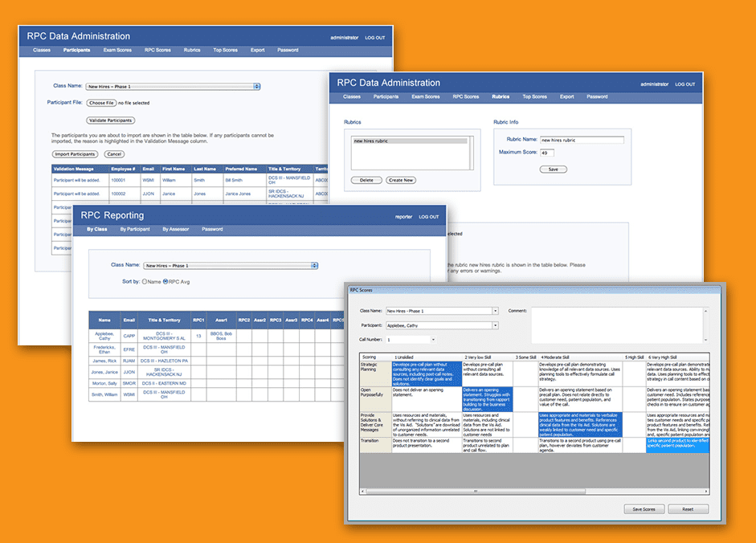Save the Rubric Info form
The width and height of the screenshot is (756, 543).
click(554, 169)
